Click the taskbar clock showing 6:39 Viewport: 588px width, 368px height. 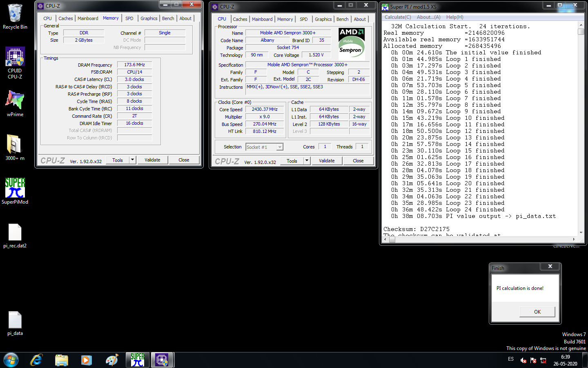565,360
